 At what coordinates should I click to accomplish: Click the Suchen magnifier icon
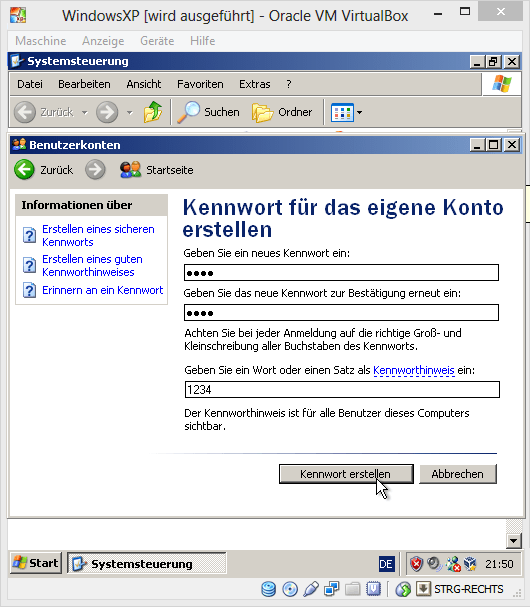pyautogui.click(x=189, y=112)
